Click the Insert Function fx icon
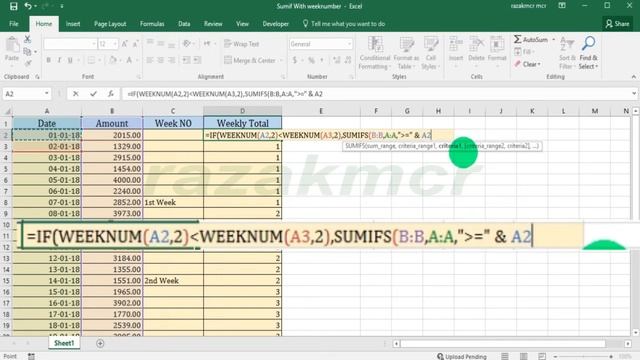 click(111, 94)
